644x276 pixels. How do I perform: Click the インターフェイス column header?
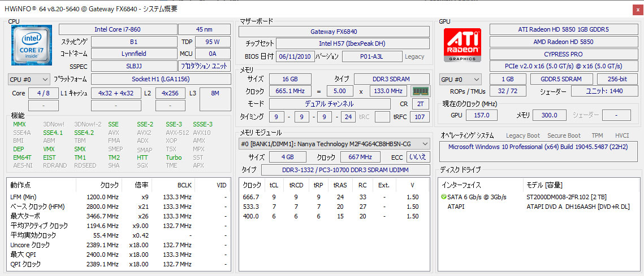coord(481,185)
